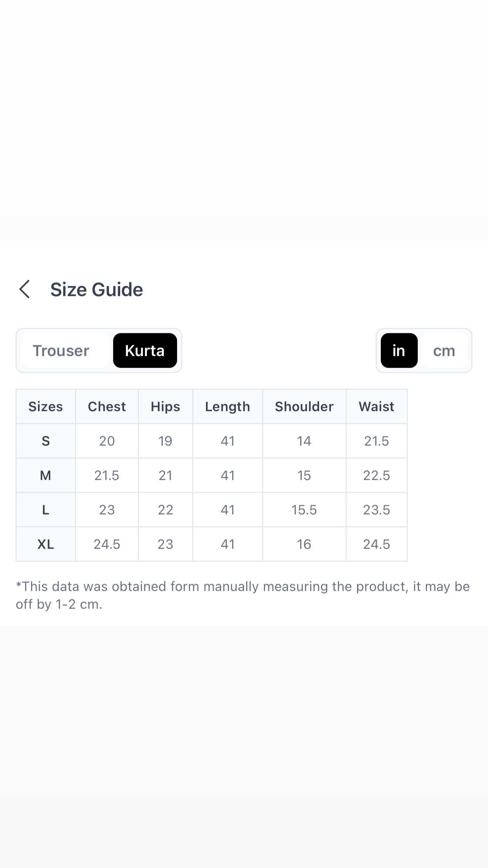Select the Chest column header

click(x=107, y=406)
